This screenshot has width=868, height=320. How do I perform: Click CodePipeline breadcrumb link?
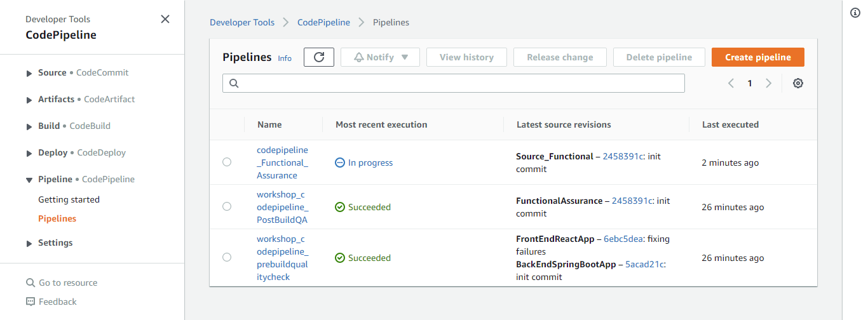pyautogui.click(x=323, y=22)
